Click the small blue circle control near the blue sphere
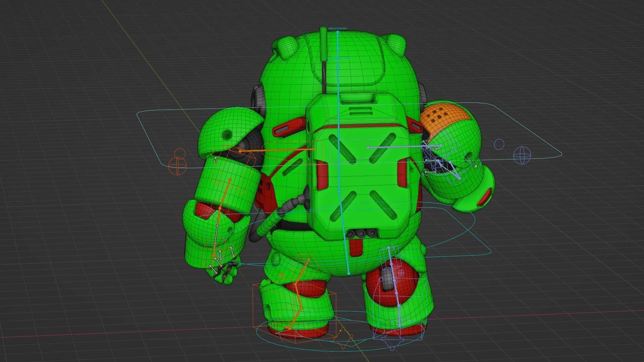The image size is (644, 362). coord(499,144)
